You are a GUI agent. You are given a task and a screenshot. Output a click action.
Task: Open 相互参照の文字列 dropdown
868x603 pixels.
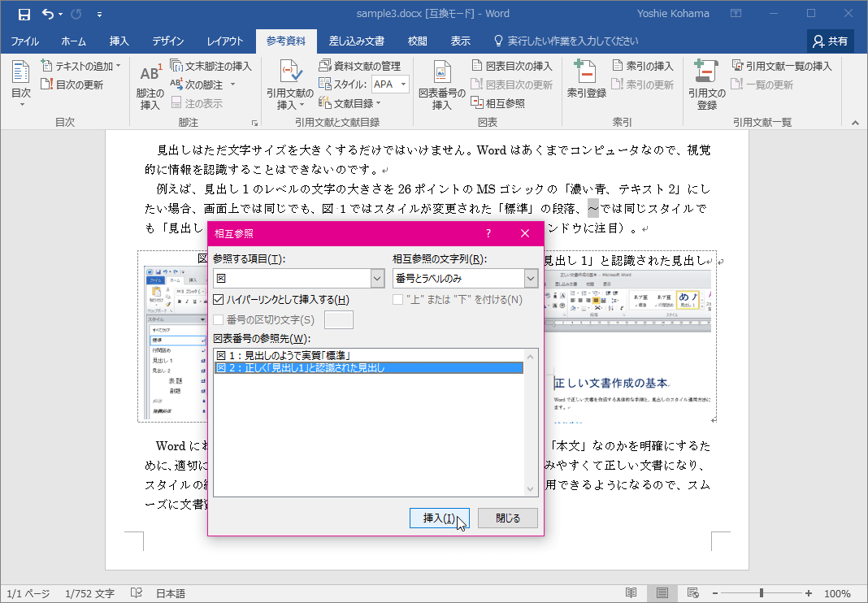(x=531, y=279)
